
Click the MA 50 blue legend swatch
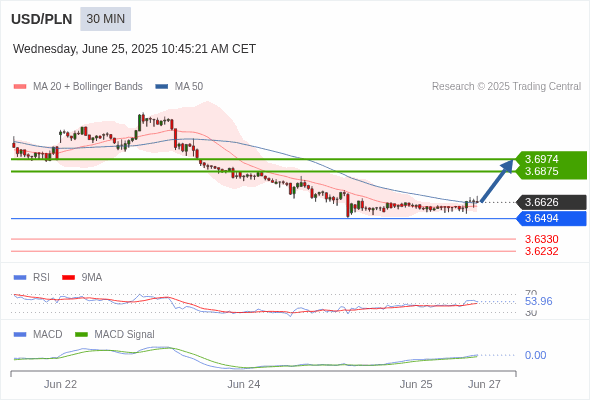click(x=162, y=87)
